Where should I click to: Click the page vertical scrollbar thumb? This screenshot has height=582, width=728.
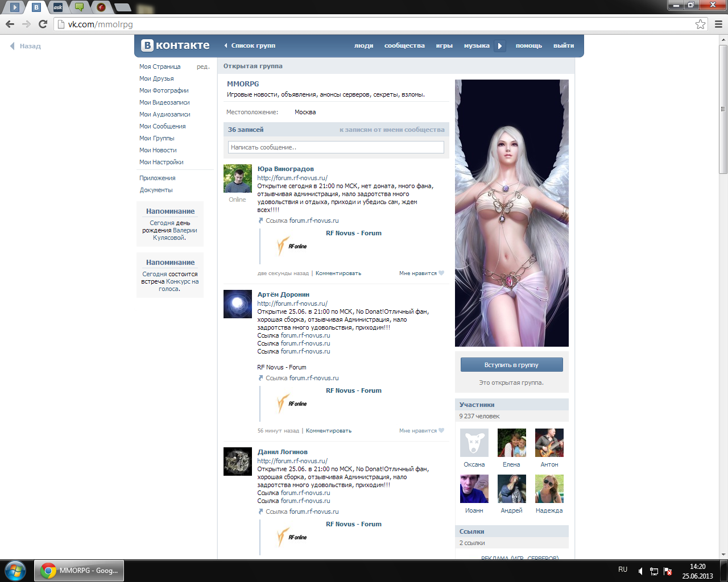click(x=723, y=109)
